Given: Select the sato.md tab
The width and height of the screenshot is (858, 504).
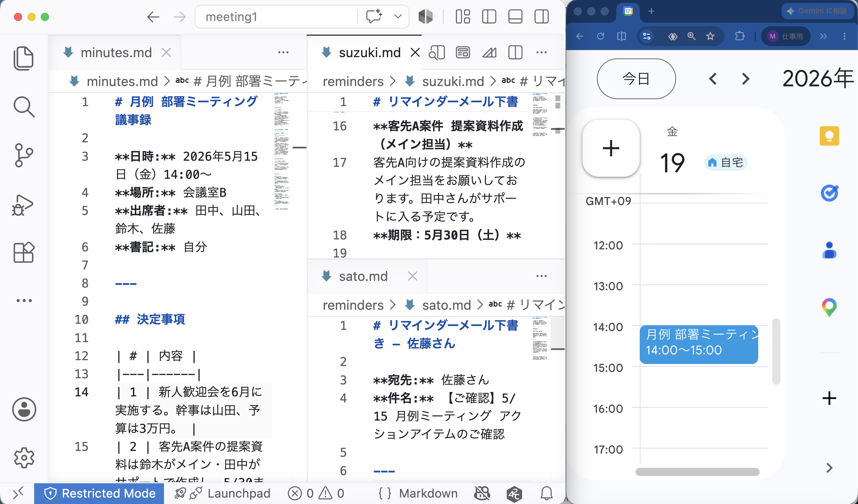Looking at the screenshot, I should 363,276.
